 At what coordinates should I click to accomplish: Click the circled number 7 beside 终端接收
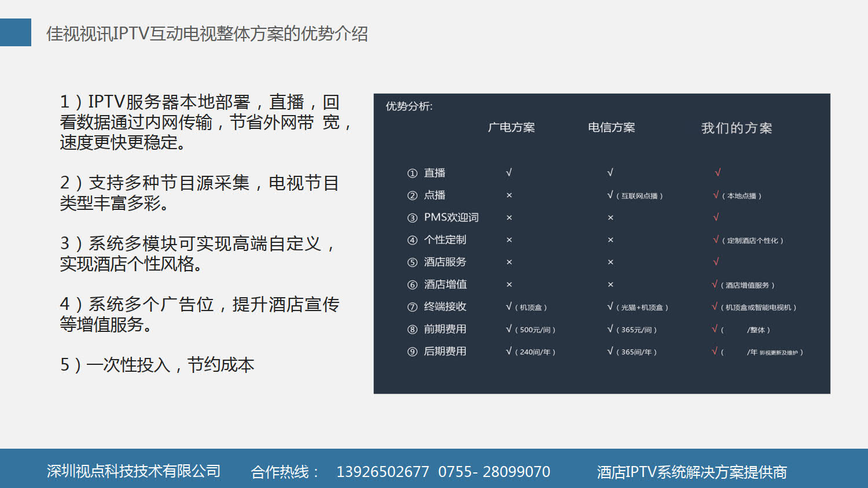412,307
